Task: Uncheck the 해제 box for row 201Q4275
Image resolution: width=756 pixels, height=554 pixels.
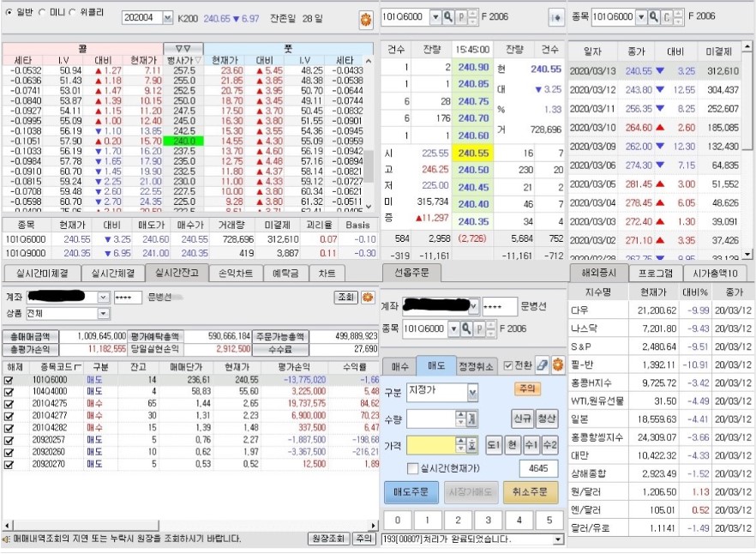Action: tap(9, 402)
